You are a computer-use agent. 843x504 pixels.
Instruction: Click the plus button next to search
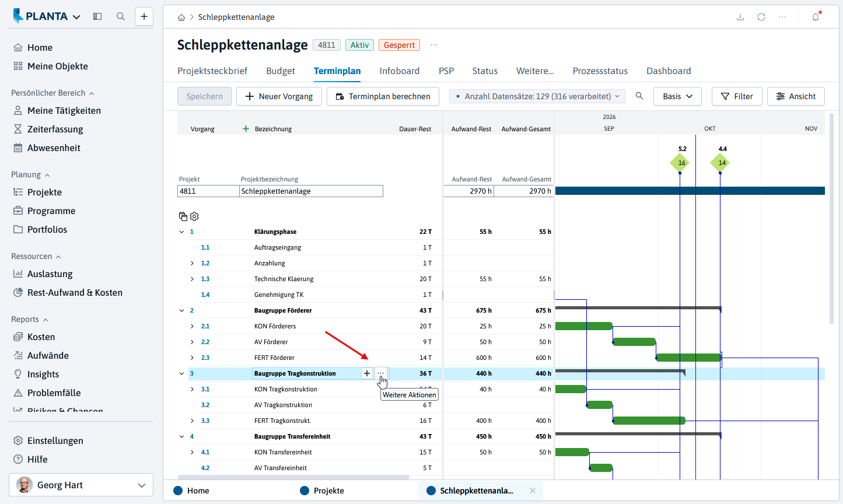(144, 16)
